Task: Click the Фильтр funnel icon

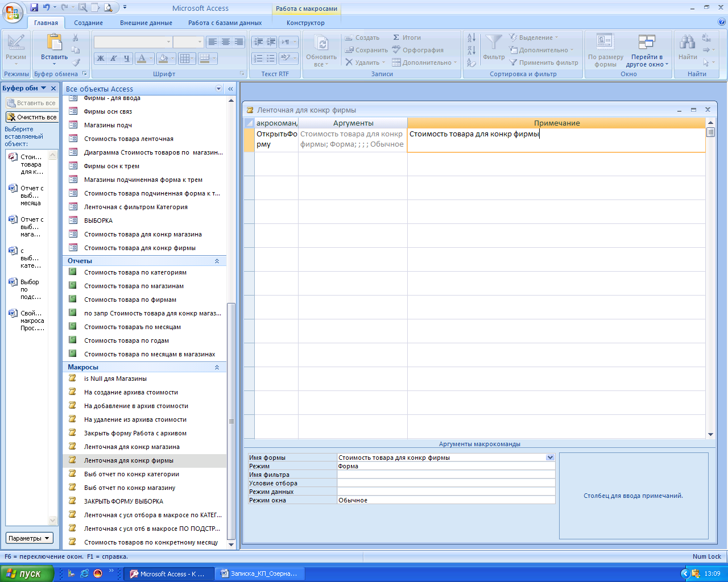Action: (x=494, y=43)
